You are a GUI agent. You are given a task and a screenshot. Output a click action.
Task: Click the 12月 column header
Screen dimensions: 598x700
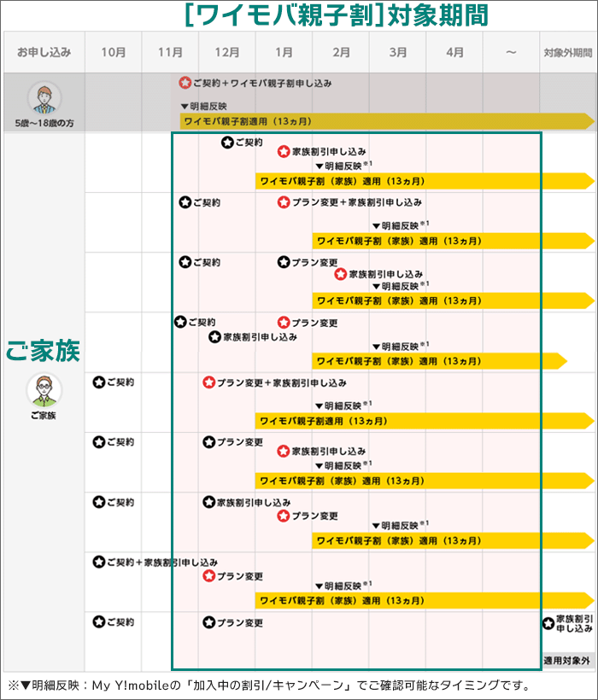coord(227,52)
